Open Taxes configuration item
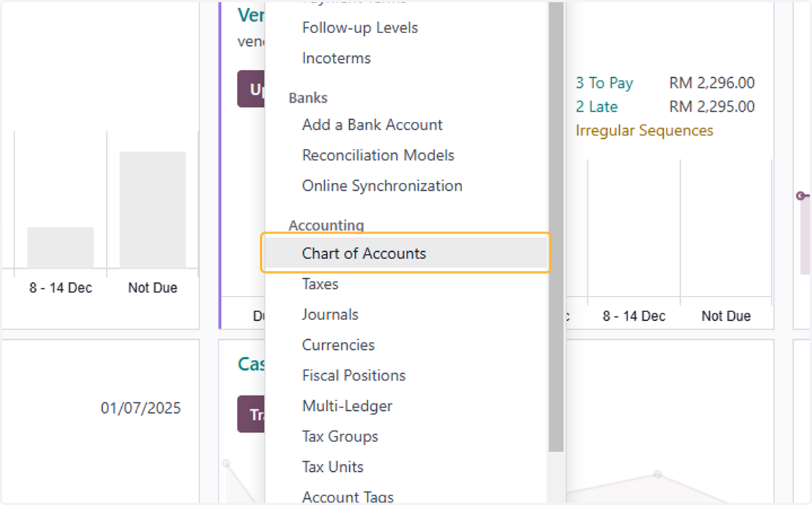This screenshot has height=505, width=812. click(320, 284)
